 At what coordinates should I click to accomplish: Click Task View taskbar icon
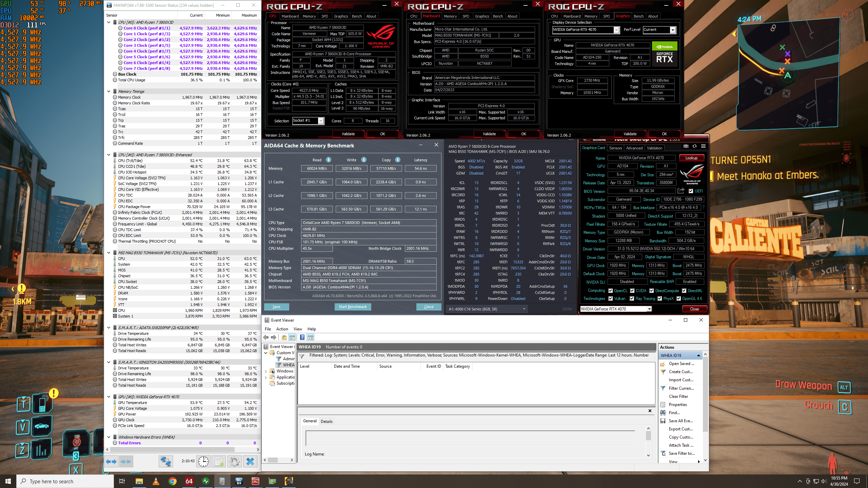tap(122, 481)
